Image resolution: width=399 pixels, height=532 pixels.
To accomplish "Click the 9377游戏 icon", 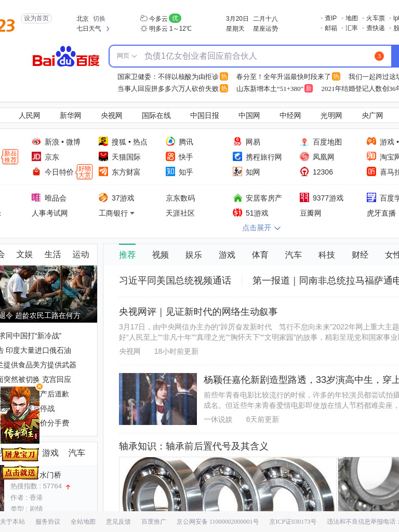I will coord(304,197).
